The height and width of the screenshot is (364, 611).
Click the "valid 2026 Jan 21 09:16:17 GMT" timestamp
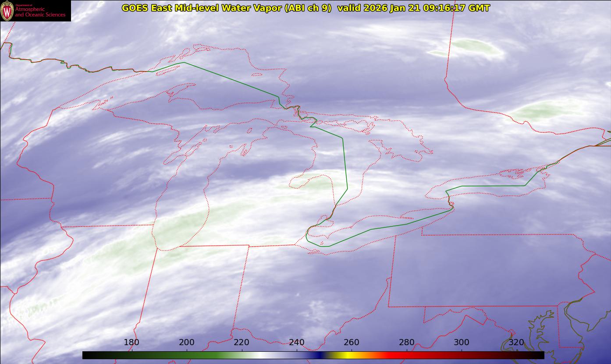pos(413,8)
